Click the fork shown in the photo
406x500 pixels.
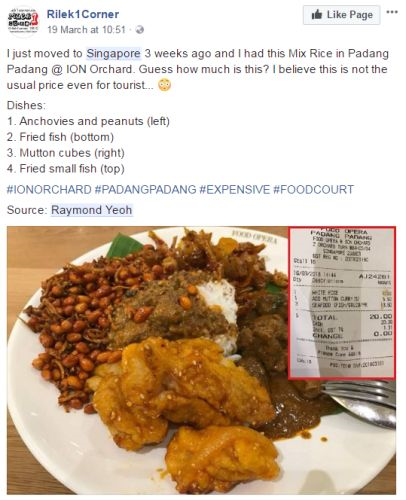[361, 402]
